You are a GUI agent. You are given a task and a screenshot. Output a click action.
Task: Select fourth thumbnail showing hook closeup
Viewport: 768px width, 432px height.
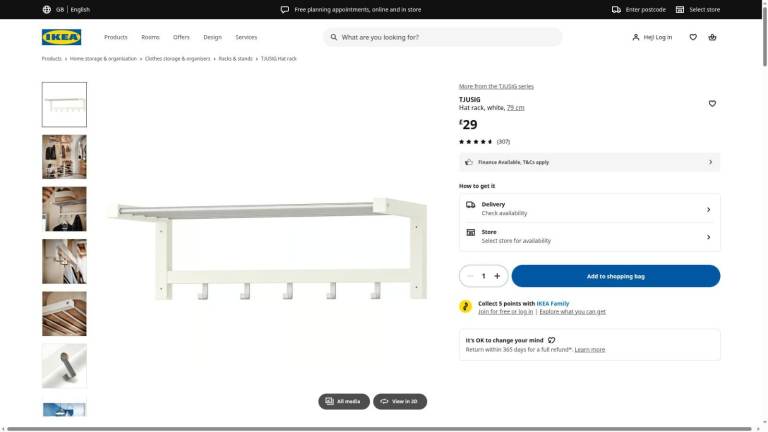tap(64, 262)
